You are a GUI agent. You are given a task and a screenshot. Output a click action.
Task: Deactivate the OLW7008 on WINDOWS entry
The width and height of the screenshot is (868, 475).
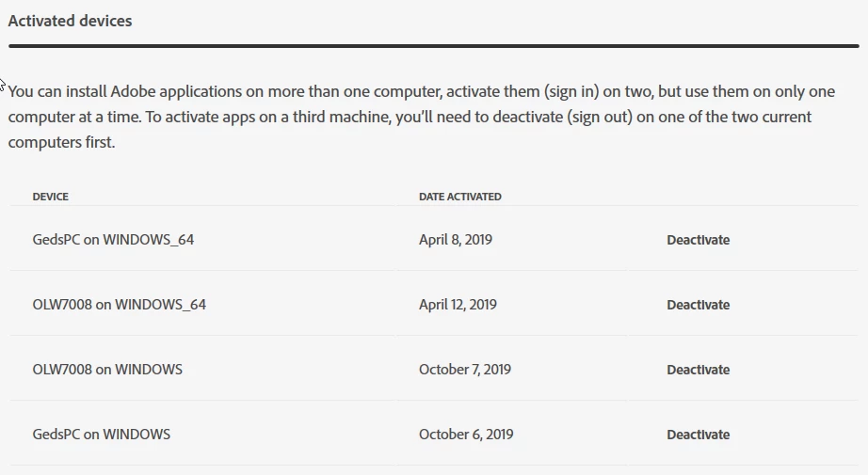[x=698, y=370]
